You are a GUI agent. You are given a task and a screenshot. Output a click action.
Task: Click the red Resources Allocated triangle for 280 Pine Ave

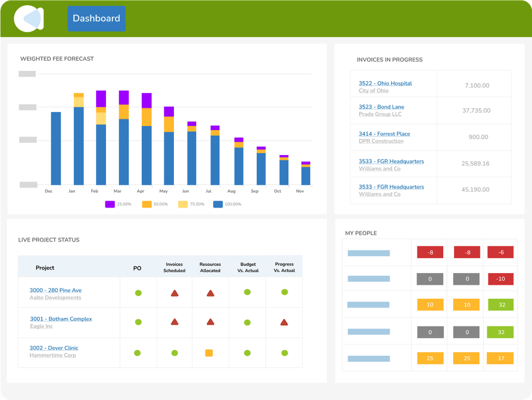[x=210, y=293]
